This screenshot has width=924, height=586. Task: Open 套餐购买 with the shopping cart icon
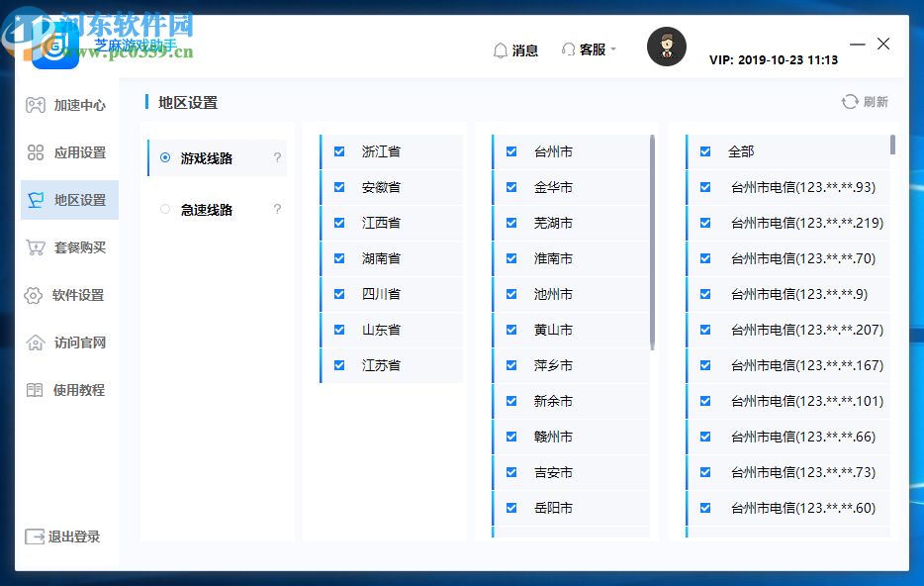coord(34,246)
